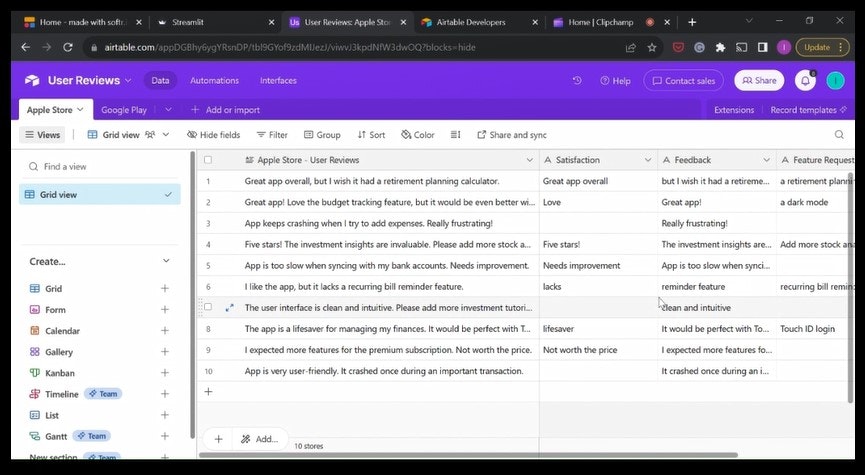Add a Grid view with its plus
This screenshot has width=865, height=475.
(164, 289)
